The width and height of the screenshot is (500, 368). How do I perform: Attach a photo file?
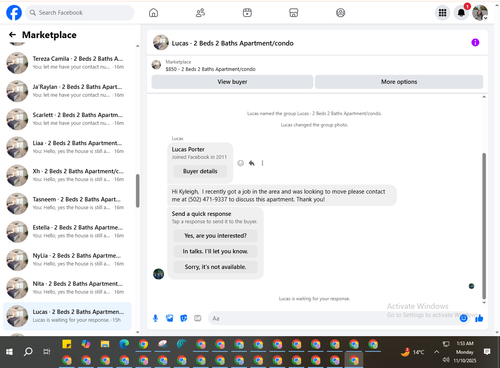170,318
